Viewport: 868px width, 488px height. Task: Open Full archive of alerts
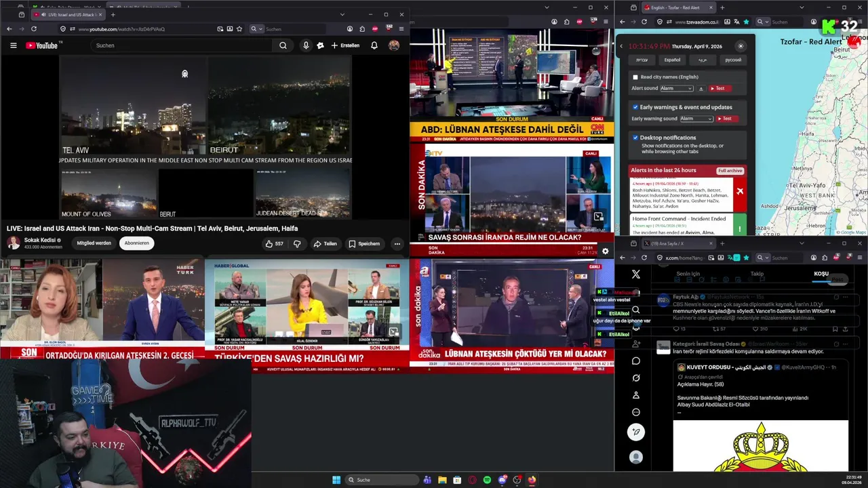pyautogui.click(x=730, y=170)
